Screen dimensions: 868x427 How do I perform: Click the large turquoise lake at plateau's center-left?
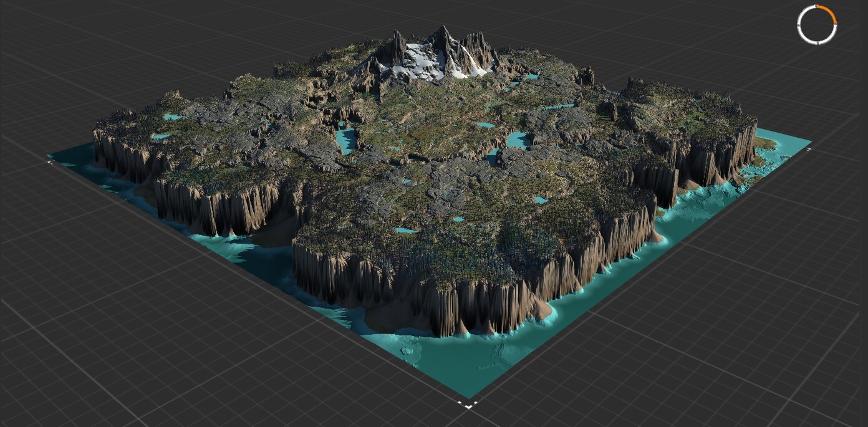(345, 140)
